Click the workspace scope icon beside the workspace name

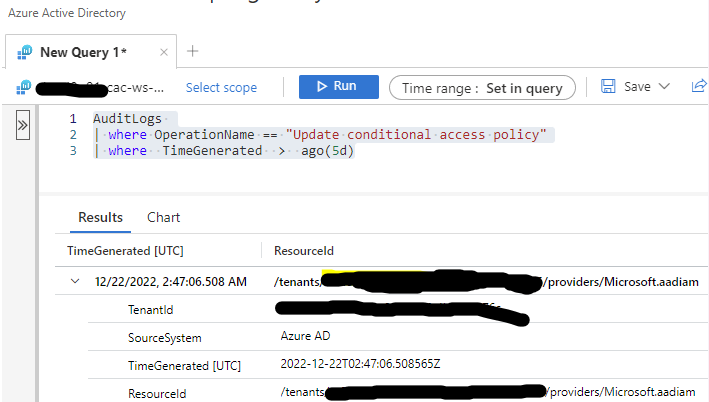tap(24, 88)
